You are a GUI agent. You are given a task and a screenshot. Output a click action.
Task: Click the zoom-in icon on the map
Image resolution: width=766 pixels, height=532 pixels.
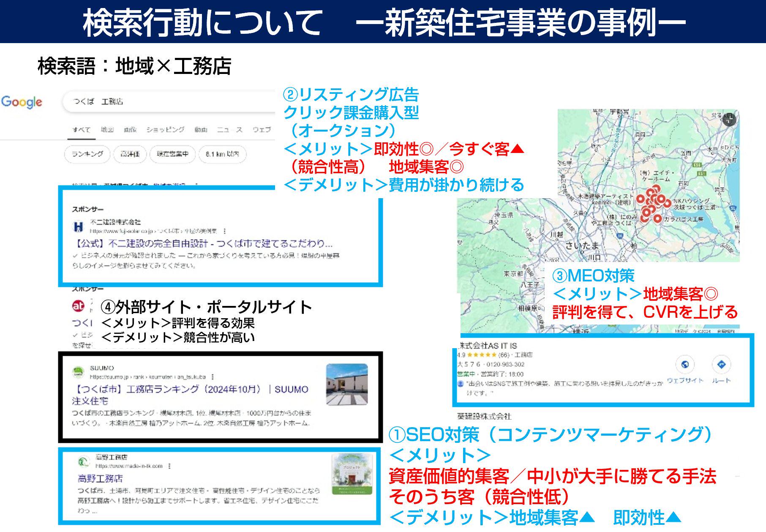tap(729, 120)
